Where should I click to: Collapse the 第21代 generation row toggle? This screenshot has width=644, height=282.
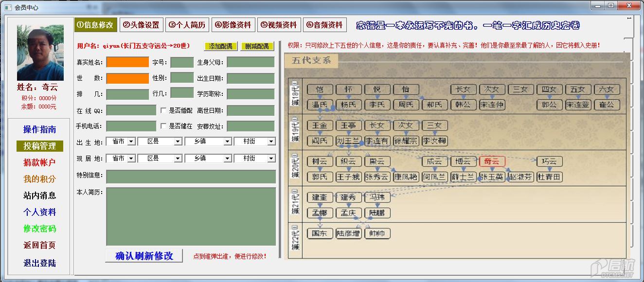tap(295, 191)
